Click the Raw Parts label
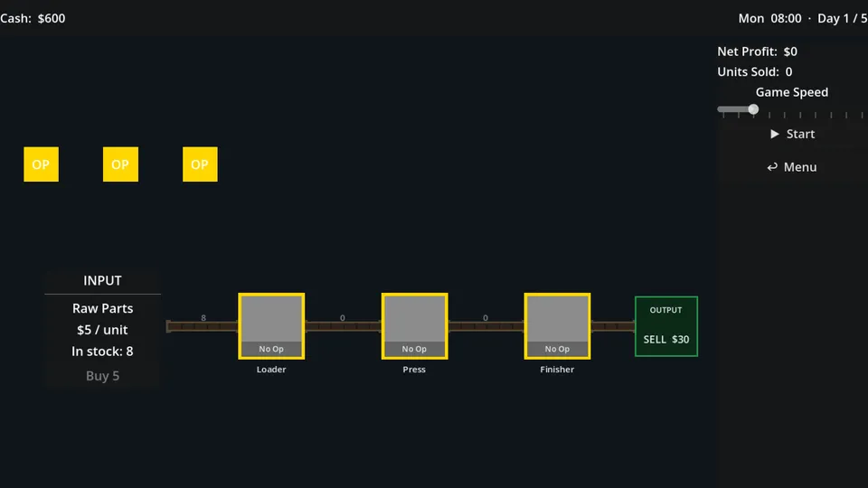868x488 pixels. (x=102, y=308)
